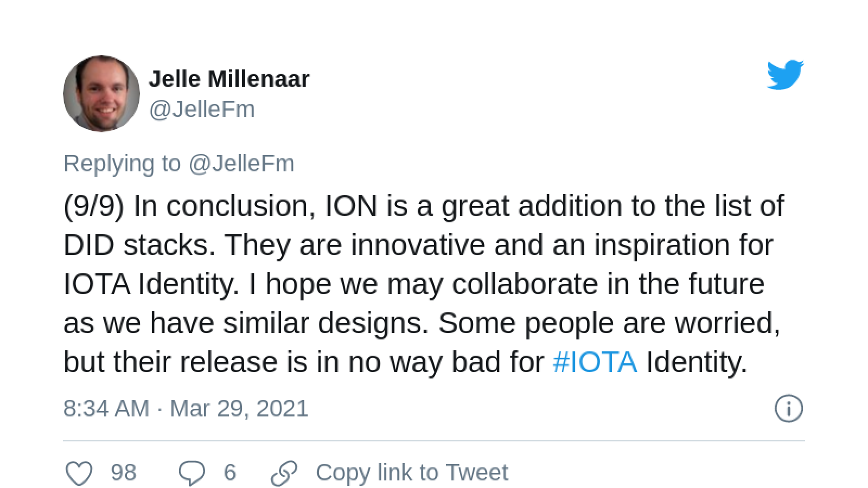868x488 pixels.
Task: Click the final word Identity after #IOTA
Action: 697,362
